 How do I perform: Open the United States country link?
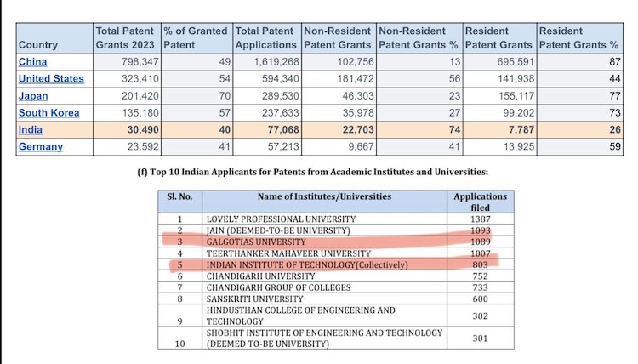(x=51, y=79)
